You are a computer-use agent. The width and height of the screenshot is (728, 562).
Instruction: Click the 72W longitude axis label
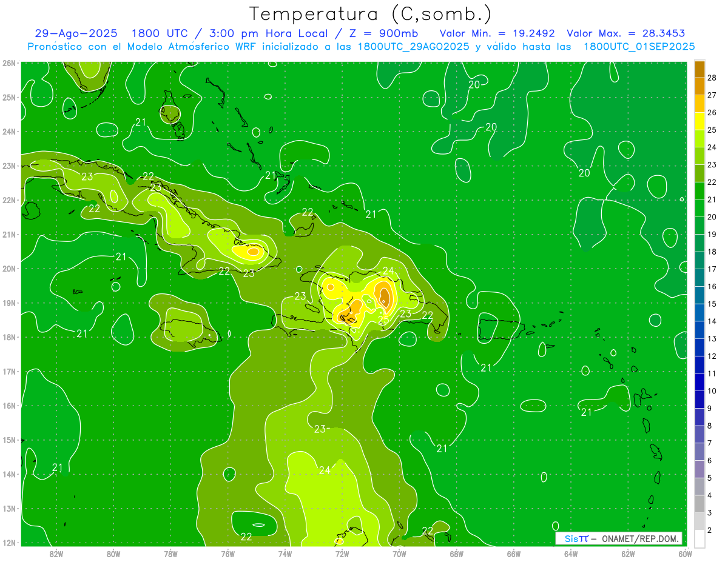click(342, 554)
